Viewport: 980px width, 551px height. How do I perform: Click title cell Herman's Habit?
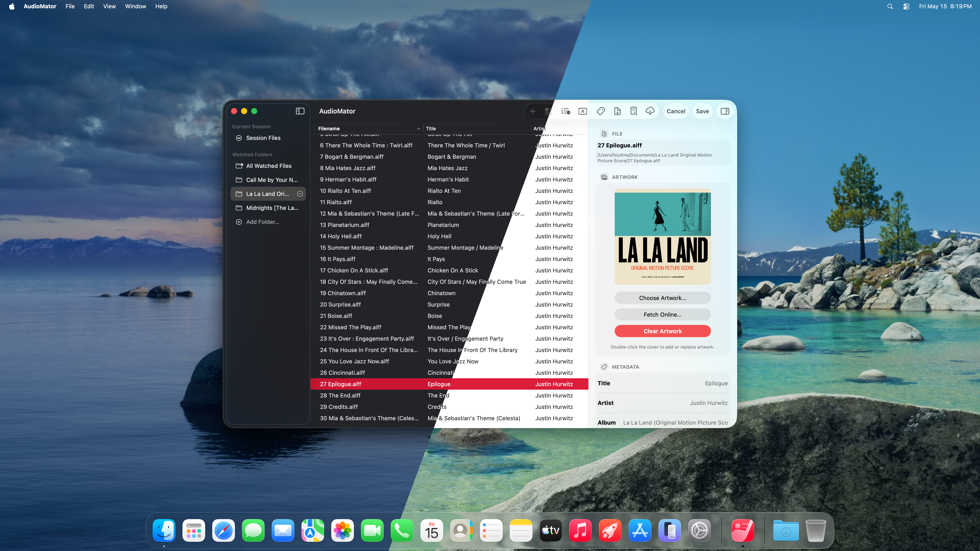pyautogui.click(x=448, y=180)
